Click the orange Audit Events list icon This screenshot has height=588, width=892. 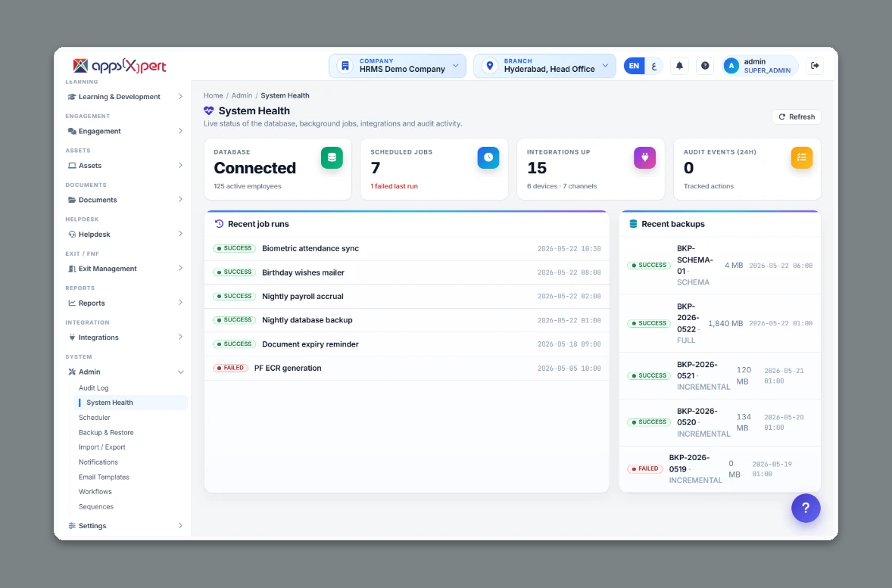(x=802, y=157)
